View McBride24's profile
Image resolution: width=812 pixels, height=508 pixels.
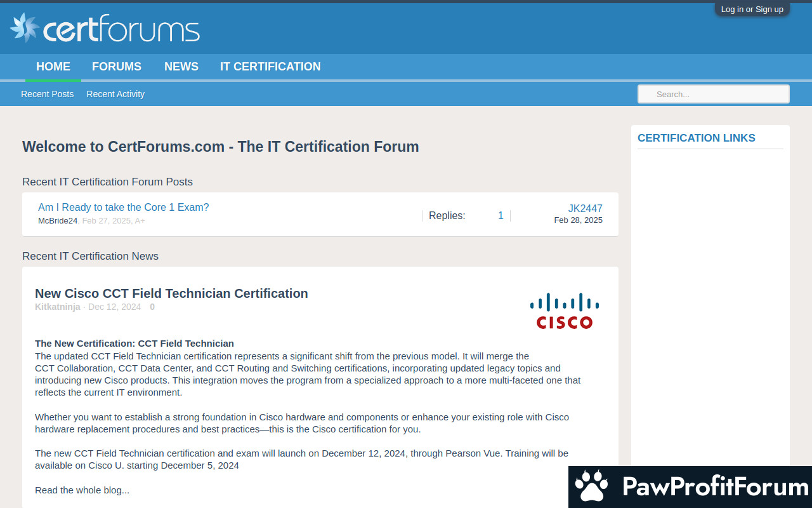57,221
